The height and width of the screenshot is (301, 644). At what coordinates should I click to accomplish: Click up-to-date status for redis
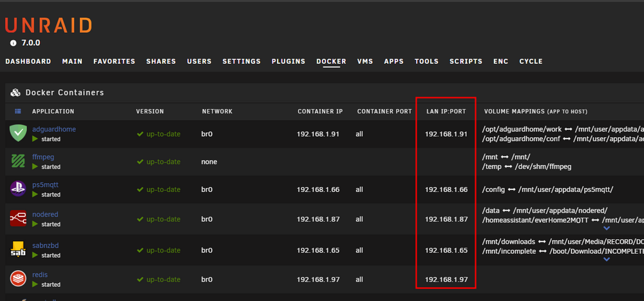(x=158, y=280)
